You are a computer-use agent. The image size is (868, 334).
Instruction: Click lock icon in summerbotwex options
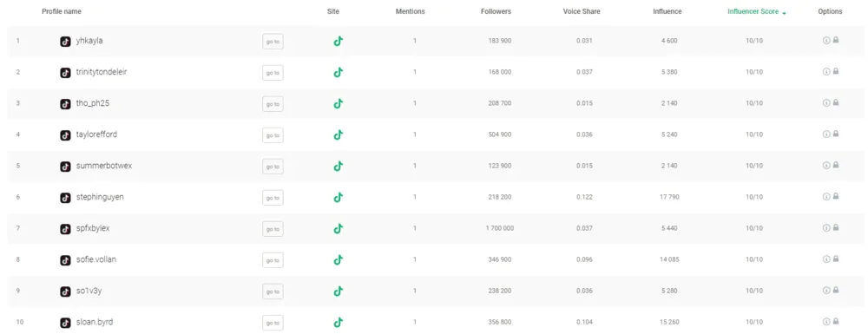tap(835, 165)
